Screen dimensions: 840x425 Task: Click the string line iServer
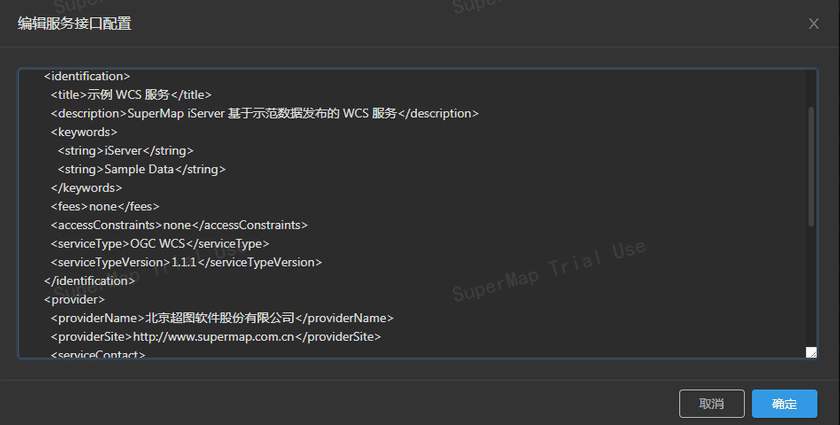coord(126,151)
